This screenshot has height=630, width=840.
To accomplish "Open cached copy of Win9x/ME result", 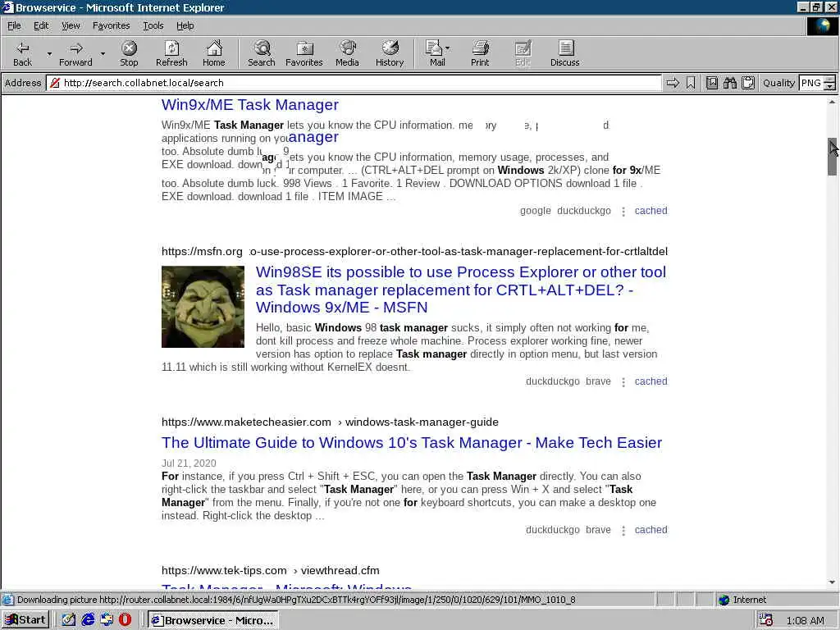I will tap(651, 211).
